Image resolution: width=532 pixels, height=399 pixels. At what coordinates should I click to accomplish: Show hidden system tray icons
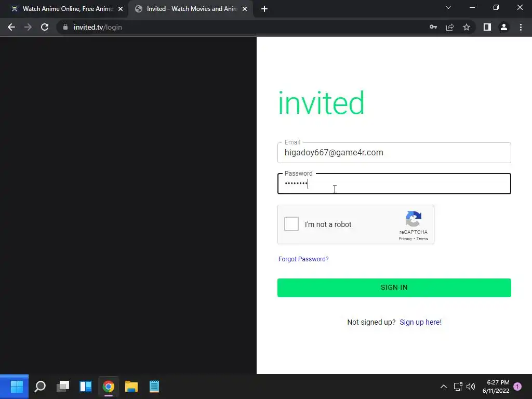point(444,387)
